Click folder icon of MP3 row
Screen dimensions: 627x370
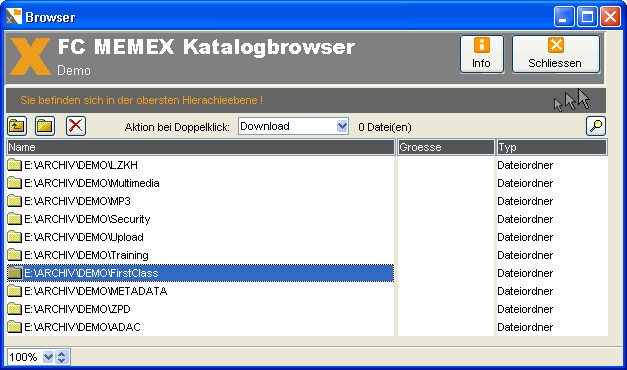(x=14, y=201)
